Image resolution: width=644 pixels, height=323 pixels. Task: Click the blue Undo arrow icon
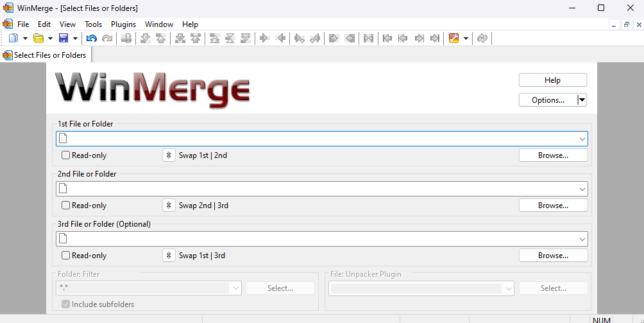pyautogui.click(x=91, y=39)
